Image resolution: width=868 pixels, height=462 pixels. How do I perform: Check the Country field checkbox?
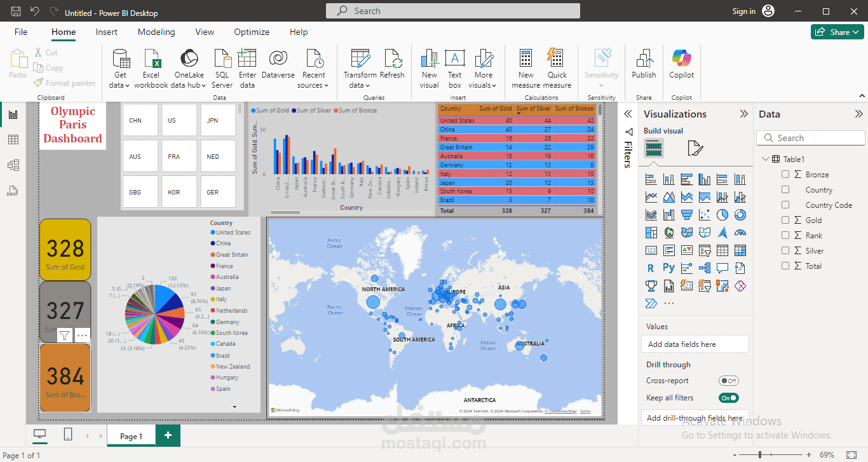click(x=785, y=189)
